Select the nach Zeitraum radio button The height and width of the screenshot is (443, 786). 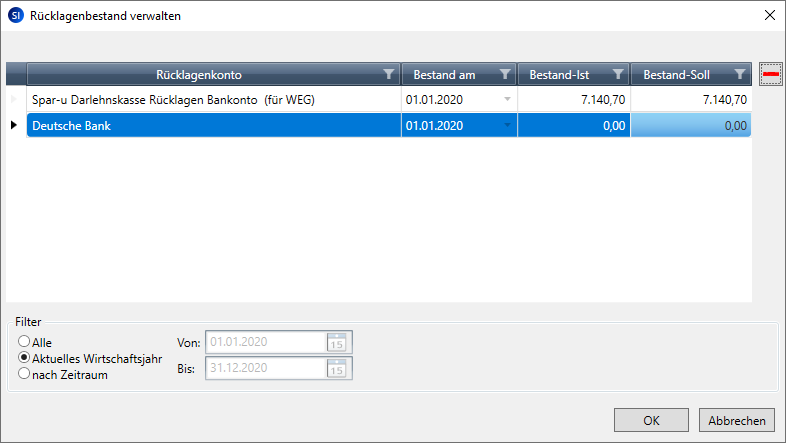tap(25, 374)
